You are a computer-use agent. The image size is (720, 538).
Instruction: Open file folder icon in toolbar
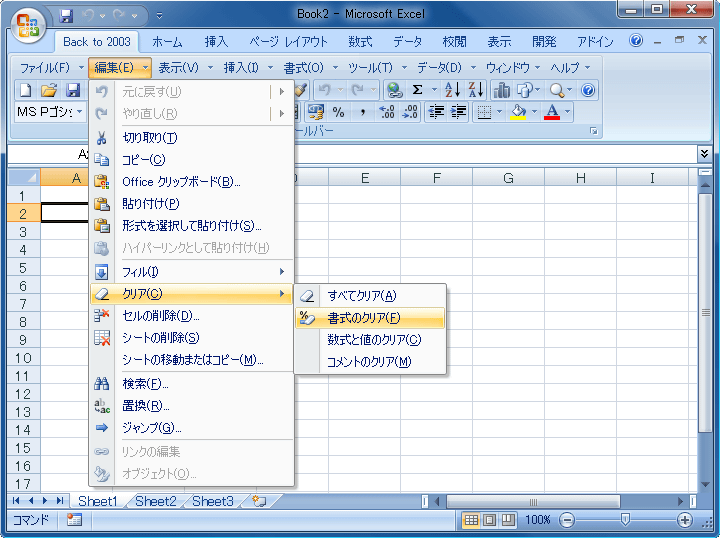tap(49, 90)
